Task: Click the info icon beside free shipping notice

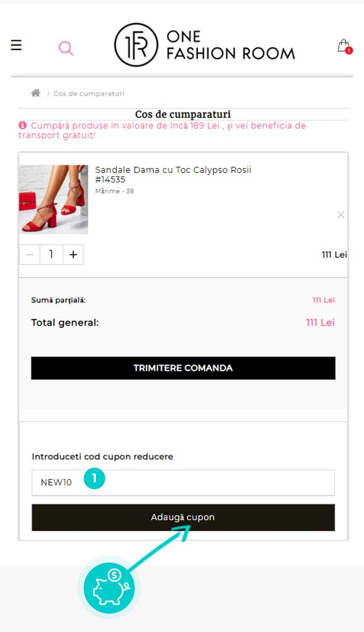Action: (x=23, y=125)
